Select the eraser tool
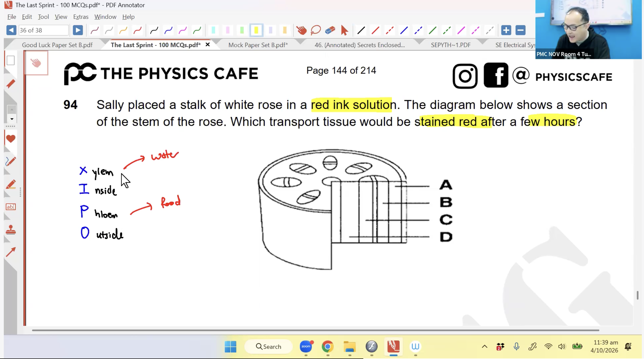The width and height of the screenshot is (644, 359). (330, 30)
